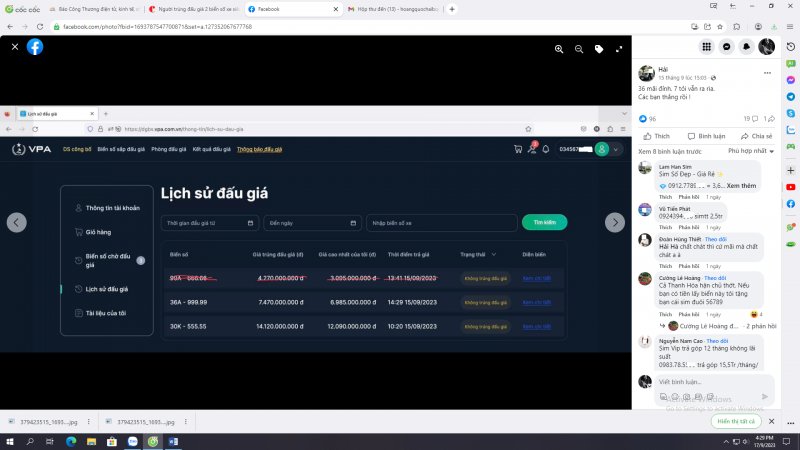Close the photo viewer
Image resolution: width=800 pixels, height=450 pixels.
[14, 46]
